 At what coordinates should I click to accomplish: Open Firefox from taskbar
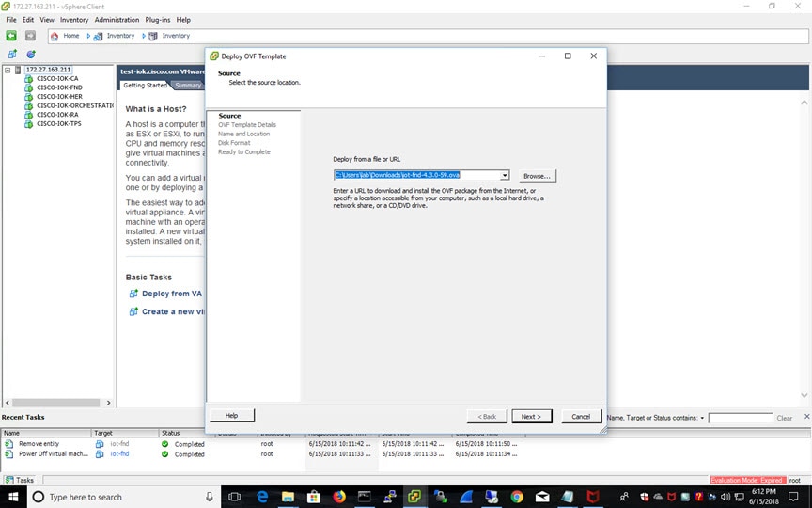(338, 497)
